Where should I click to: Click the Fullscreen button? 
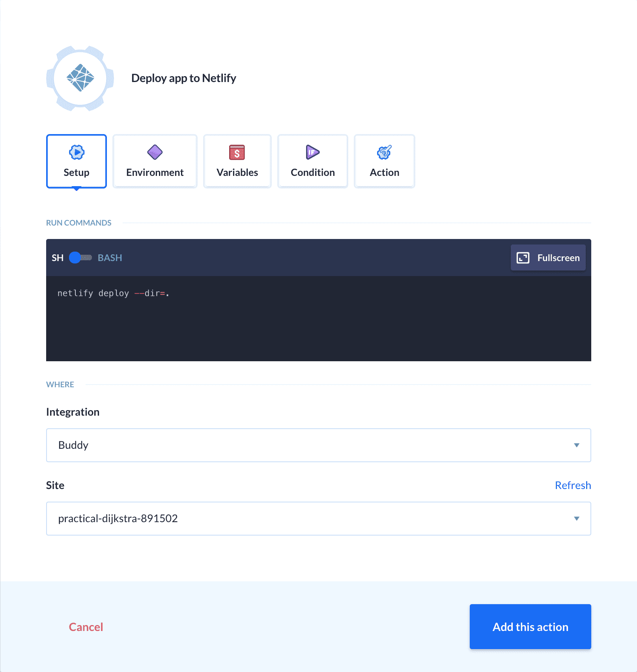point(548,258)
